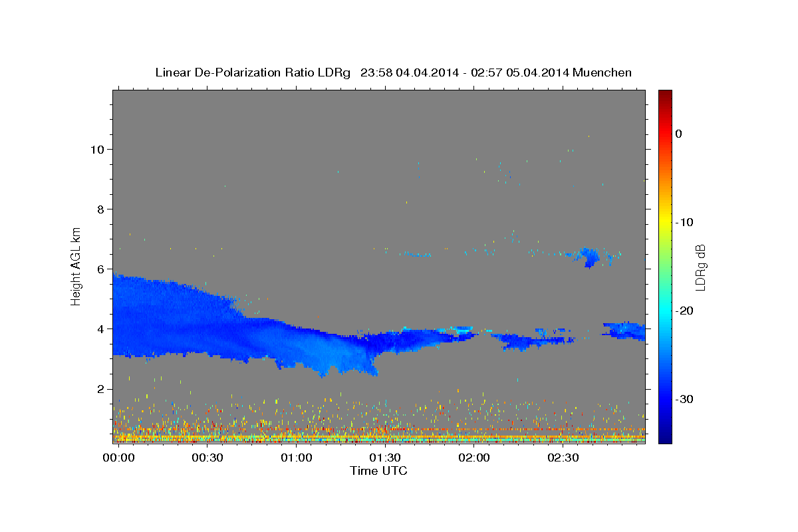Viewport: 798px width, 532px height.
Task: Click the '02:30' time tick label
Action: pyautogui.click(x=562, y=459)
